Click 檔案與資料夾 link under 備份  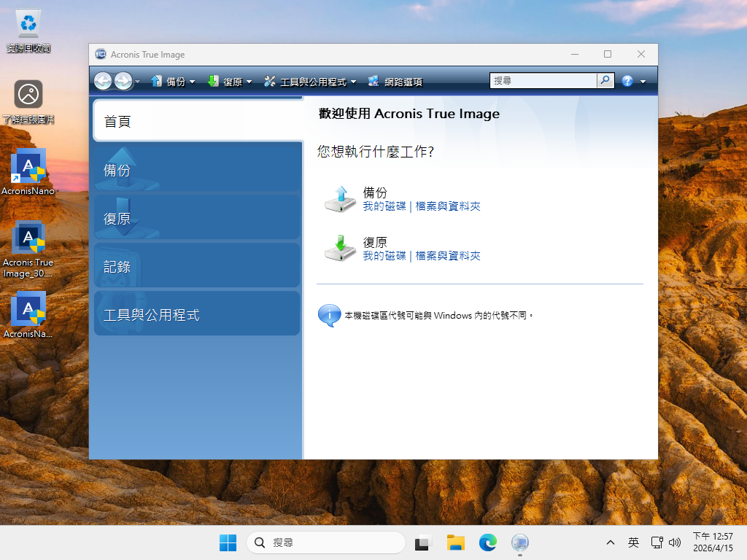[448, 206]
